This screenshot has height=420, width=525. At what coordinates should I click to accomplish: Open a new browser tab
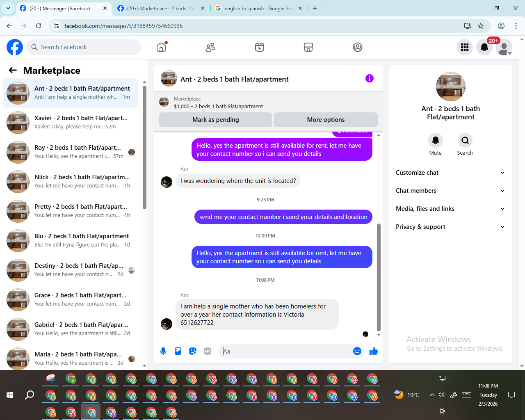point(315,8)
